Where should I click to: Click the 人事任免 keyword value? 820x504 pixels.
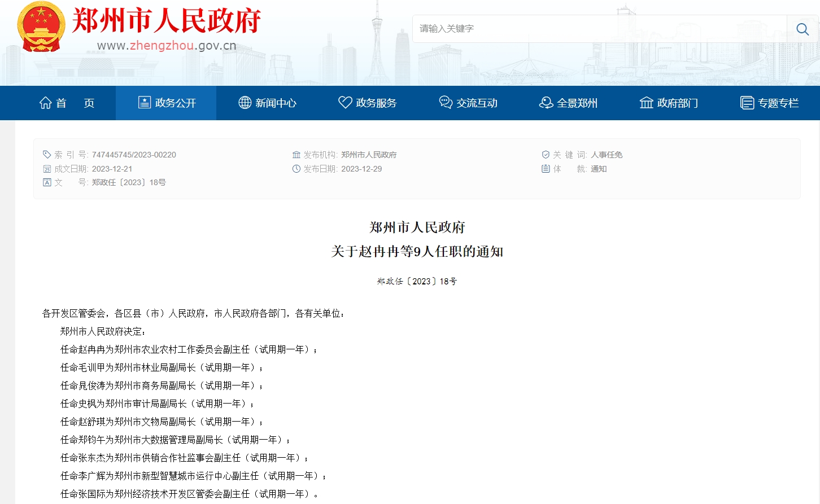[x=607, y=155]
